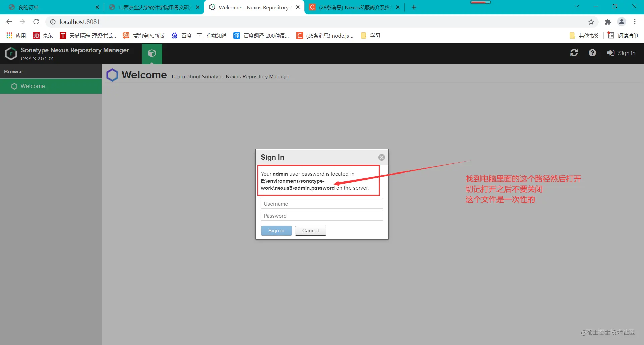Open the browser profile avatar icon
Viewport: 644px width, 345px height.
coord(622,22)
